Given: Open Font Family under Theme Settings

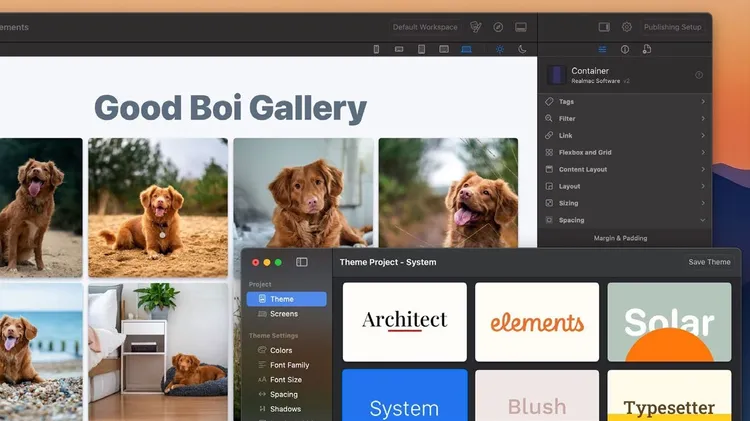Looking at the screenshot, I should click(287, 365).
